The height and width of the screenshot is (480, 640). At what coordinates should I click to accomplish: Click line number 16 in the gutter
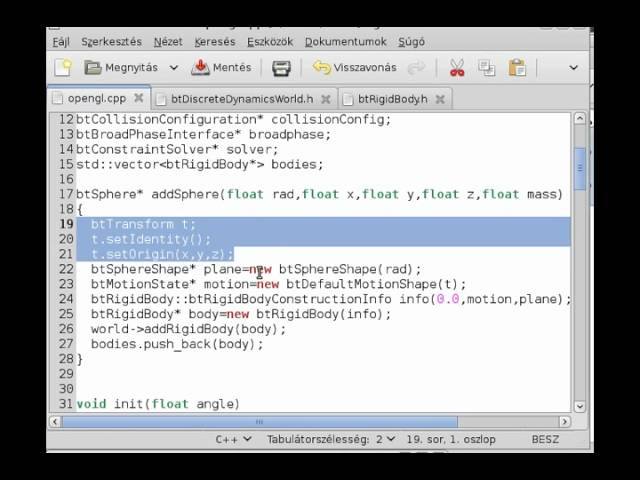(x=66, y=179)
